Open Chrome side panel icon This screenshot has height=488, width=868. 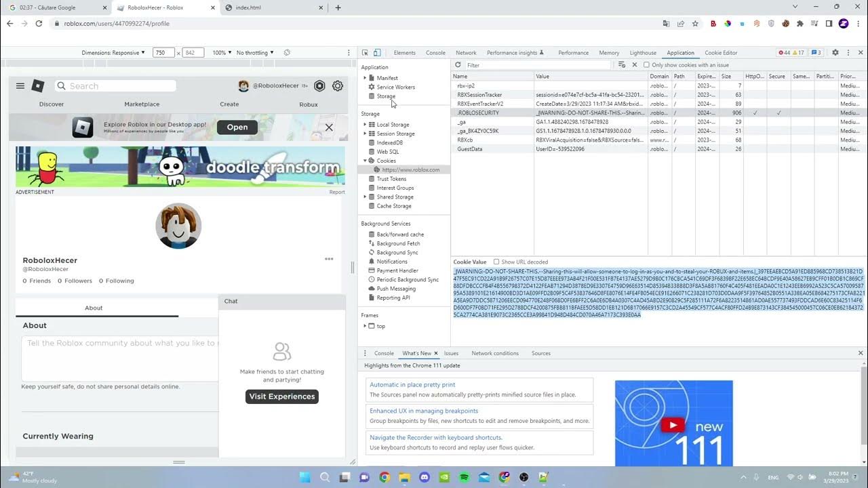tap(829, 24)
